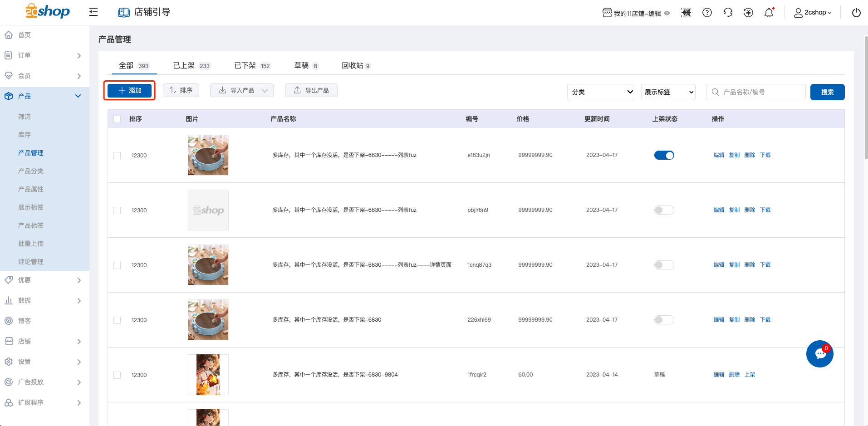This screenshot has width=868, height=426.
Task: Click the 博客 blog icon
Action: pyautogui.click(x=9, y=321)
